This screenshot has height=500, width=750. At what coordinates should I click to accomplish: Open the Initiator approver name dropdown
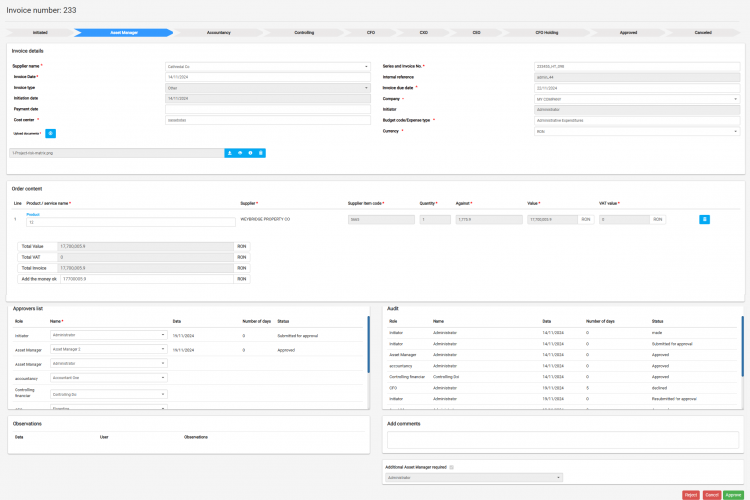(x=108, y=335)
